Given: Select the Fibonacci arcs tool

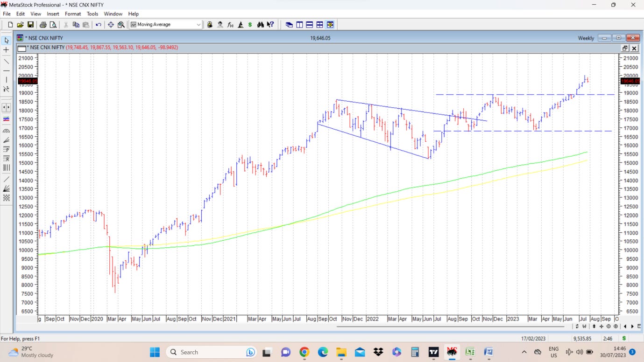Looking at the screenshot, I should (x=7, y=131).
